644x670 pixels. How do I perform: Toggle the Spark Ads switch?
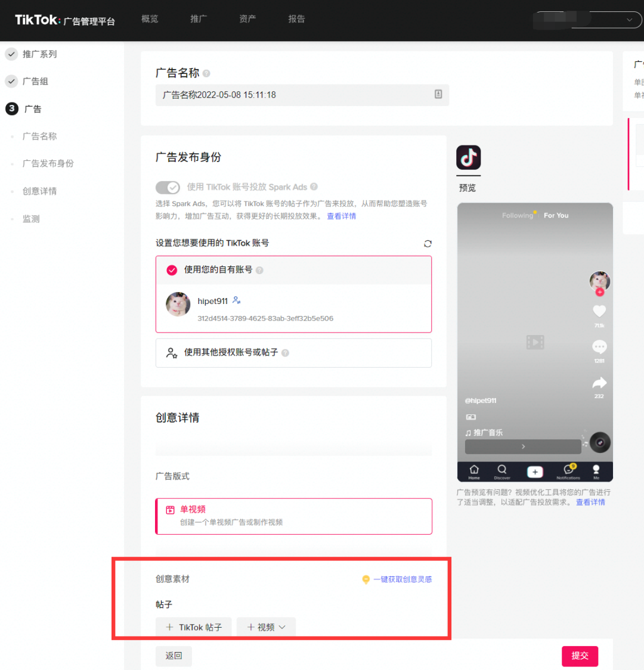(168, 187)
